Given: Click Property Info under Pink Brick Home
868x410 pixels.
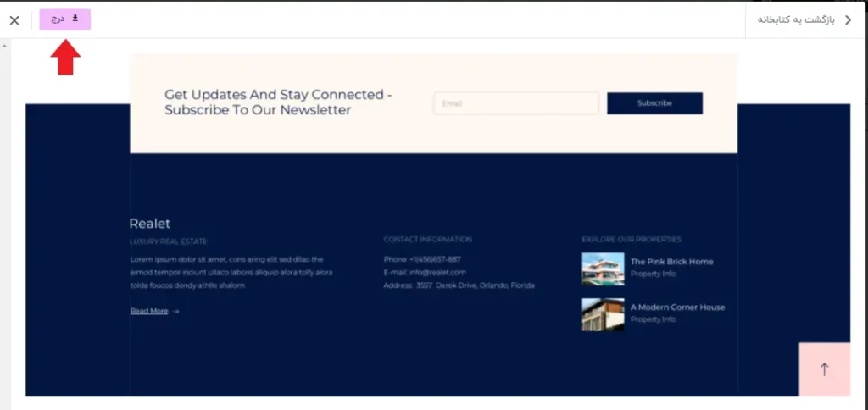Looking at the screenshot, I should click(653, 274).
